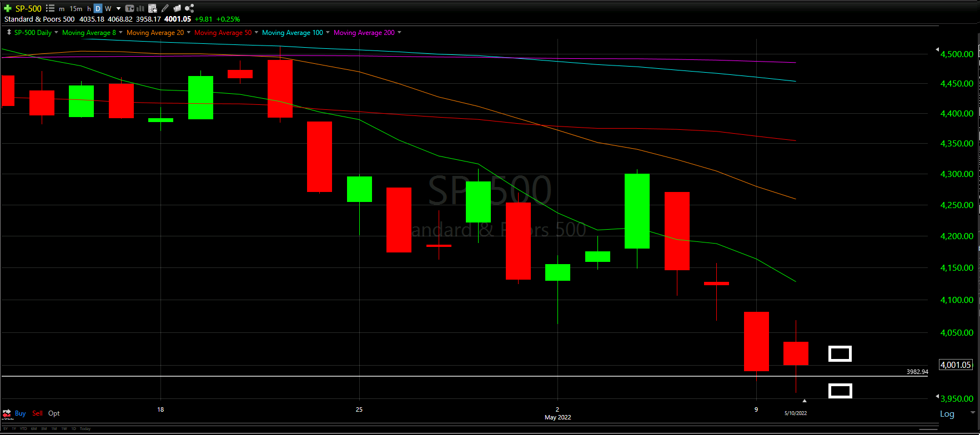Click the green plus add-symbol icon

[x=8, y=8]
